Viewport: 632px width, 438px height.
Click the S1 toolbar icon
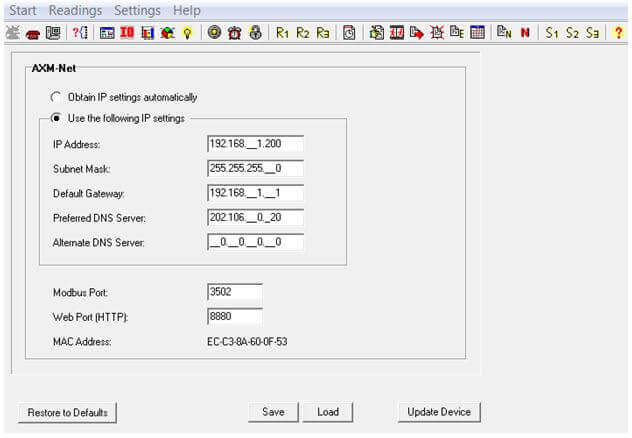pos(553,32)
